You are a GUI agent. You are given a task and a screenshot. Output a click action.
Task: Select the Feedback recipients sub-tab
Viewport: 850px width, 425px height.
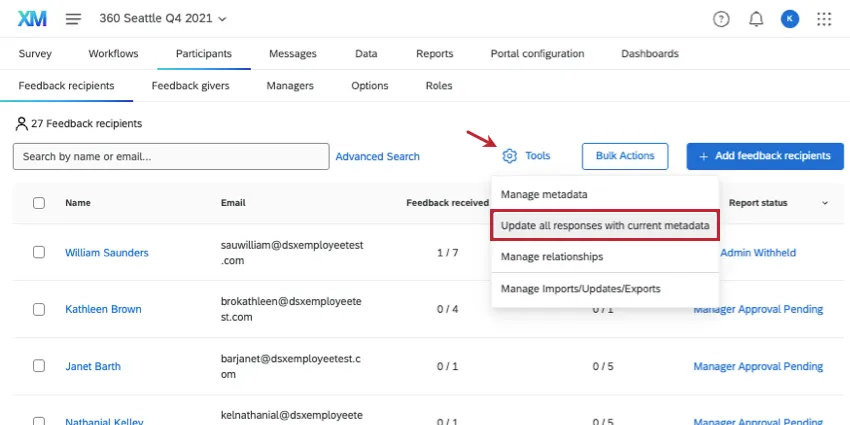(66, 86)
